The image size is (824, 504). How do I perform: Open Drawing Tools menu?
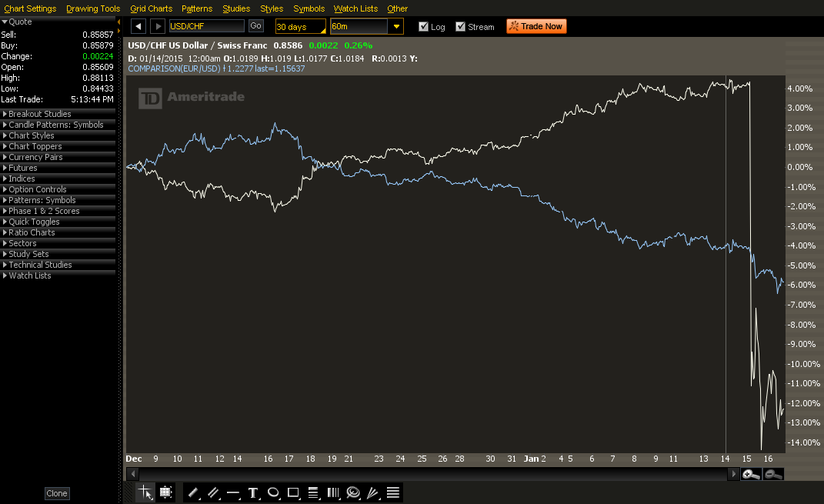point(93,8)
